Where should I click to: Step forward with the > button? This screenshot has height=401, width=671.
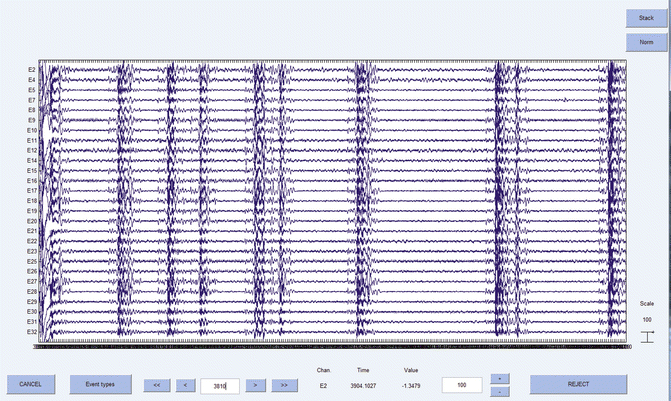click(256, 384)
